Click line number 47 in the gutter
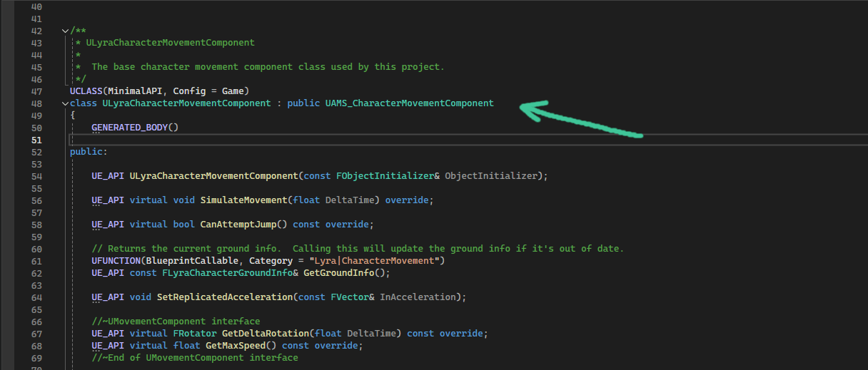868x370 pixels. tap(36, 91)
